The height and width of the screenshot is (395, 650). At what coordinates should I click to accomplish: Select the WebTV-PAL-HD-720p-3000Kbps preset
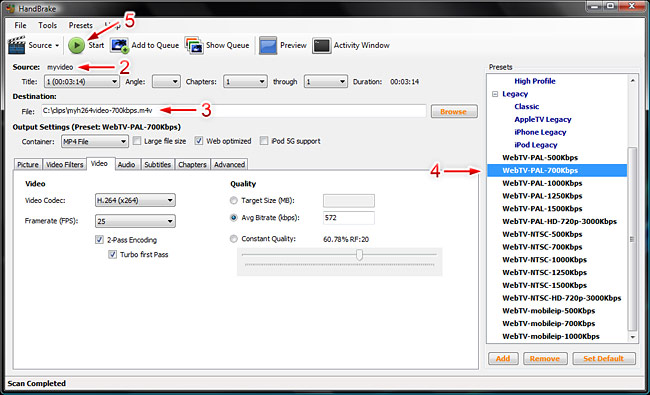pos(559,221)
